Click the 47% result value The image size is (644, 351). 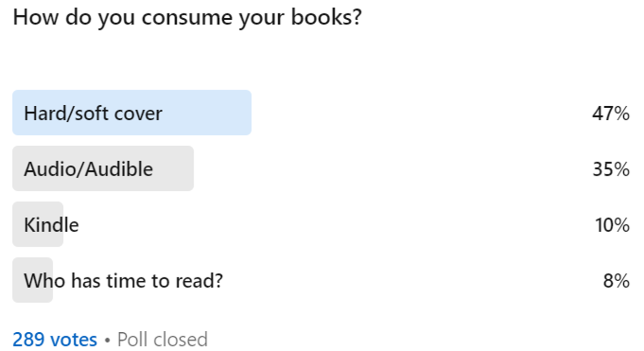click(x=611, y=113)
